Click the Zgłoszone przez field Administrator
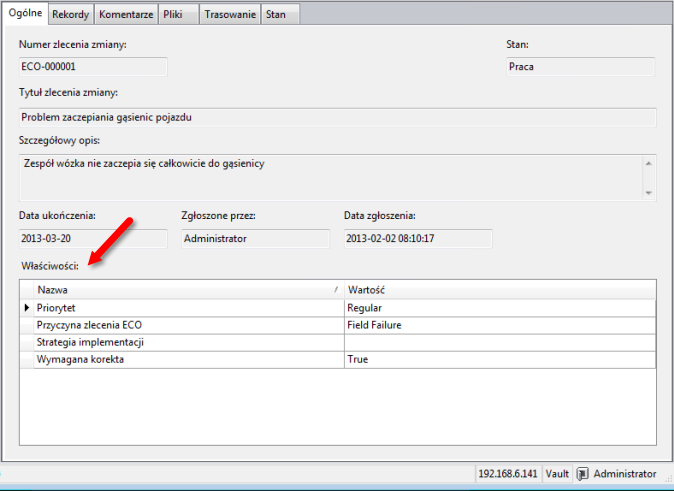Screen dimensions: 674x491 255,239
